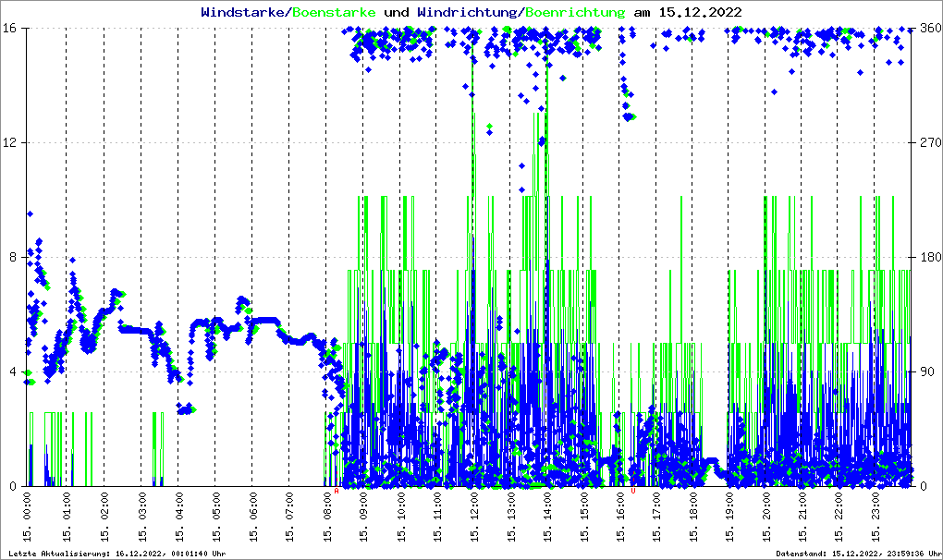
Task: Click the time label '15. 03:00'
Action: (142, 517)
